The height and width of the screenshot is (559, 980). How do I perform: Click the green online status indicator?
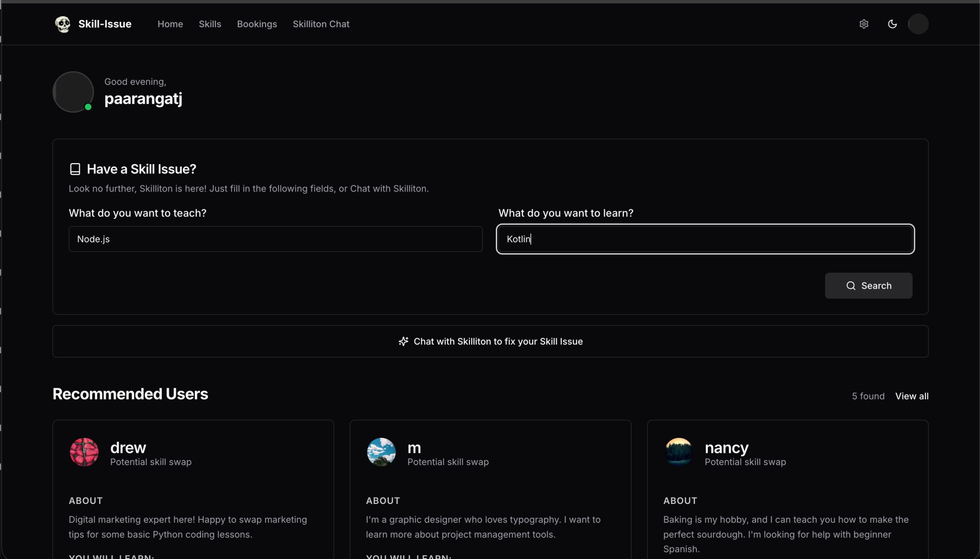(89, 107)
